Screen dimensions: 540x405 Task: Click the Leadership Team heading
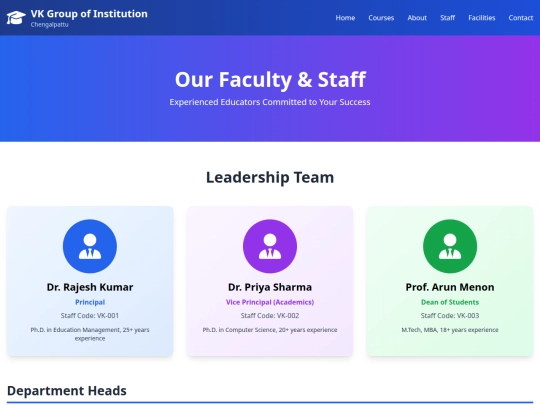point(270,177)
